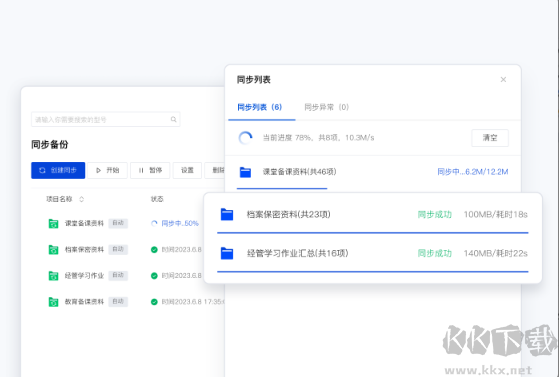Select the 状态 column header

(157, 199)
